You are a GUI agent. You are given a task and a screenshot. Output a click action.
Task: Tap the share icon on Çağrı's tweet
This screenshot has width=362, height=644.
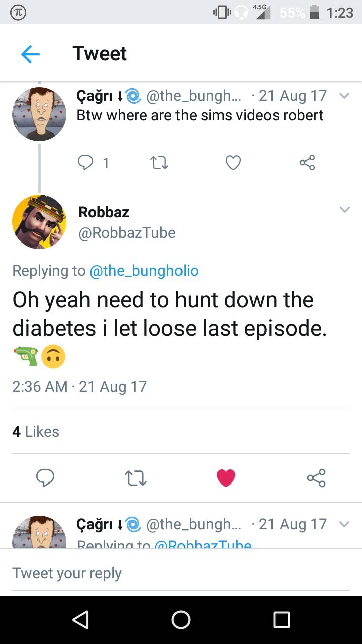[307, 163]
